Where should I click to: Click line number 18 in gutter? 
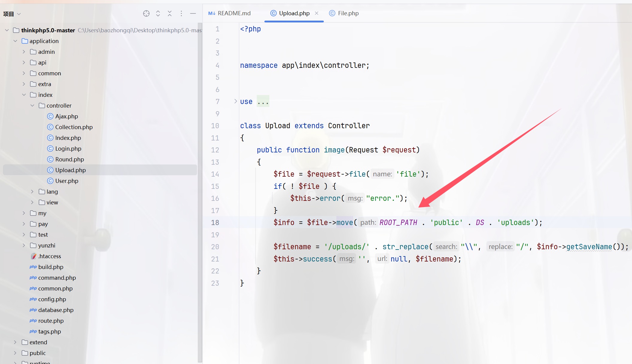pos(215,223)
